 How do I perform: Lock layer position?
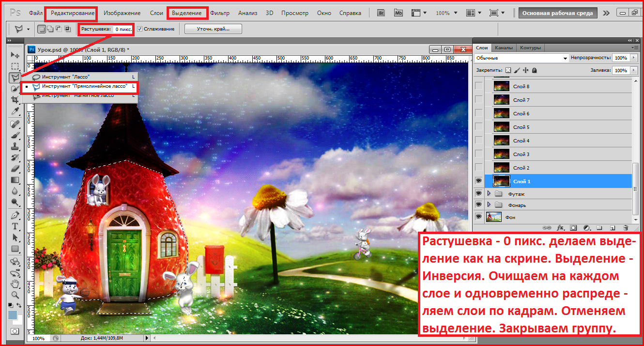[525, 70]
